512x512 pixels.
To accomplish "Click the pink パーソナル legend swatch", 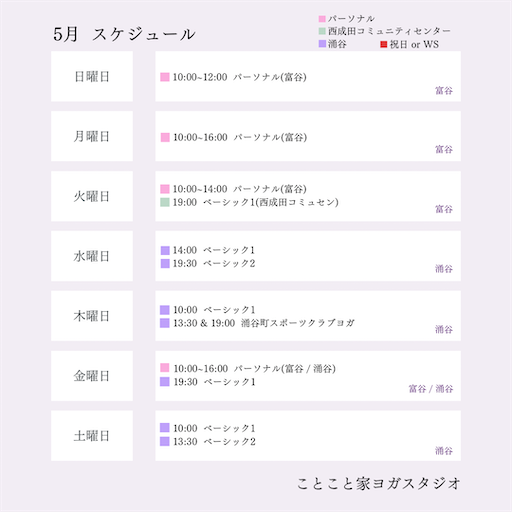I will [x=322, y=19].
